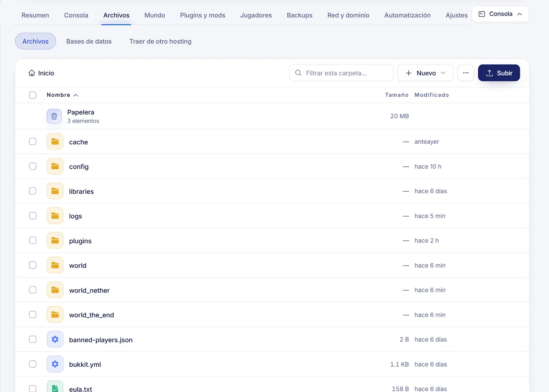
Task: Expand the Consola panel chevron
Action: pos(519,14)
